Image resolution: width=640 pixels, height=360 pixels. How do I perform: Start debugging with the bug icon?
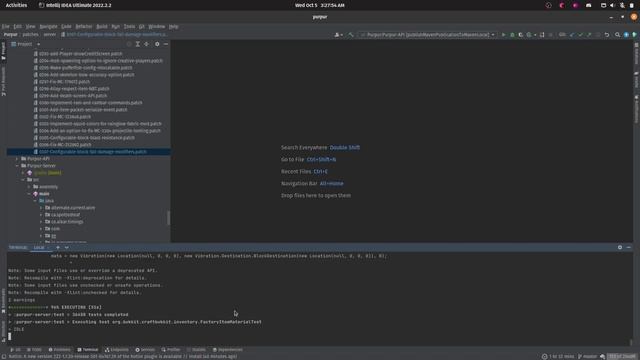click(512, 35)
